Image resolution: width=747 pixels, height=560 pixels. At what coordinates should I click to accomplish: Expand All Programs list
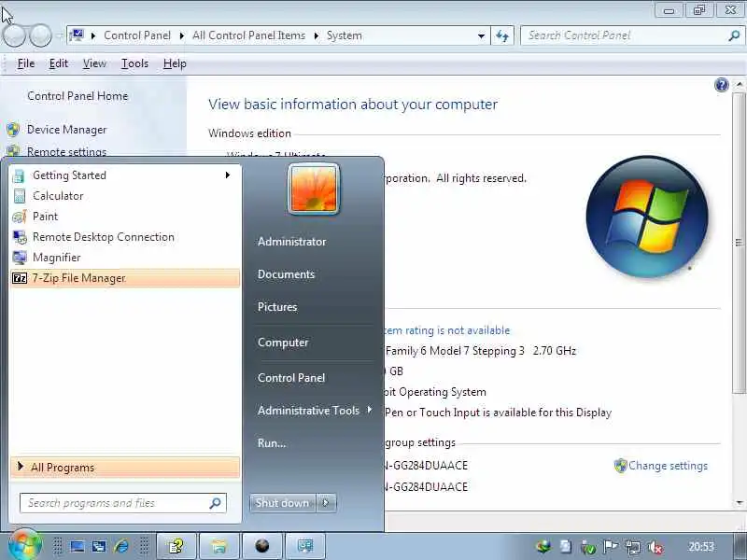tap(125, 468)
